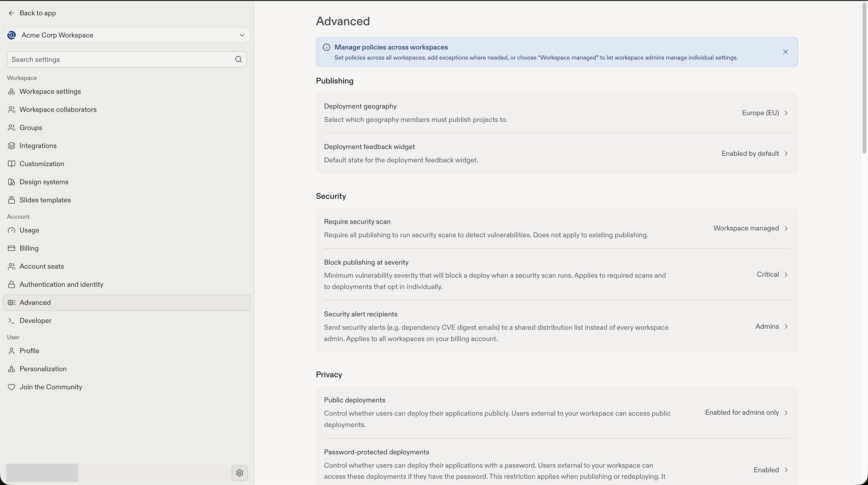Click the Developer terminal icon
This screenshot has width=868, height=485.
12,321
